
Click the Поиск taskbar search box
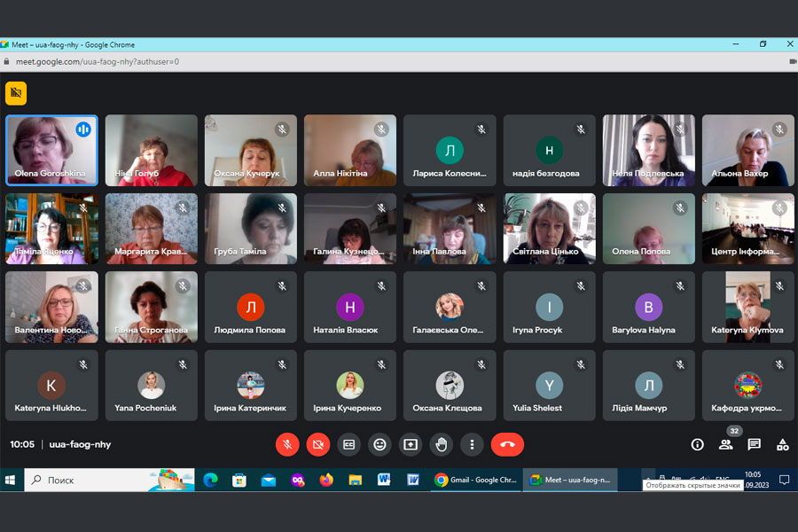[109, 480]
